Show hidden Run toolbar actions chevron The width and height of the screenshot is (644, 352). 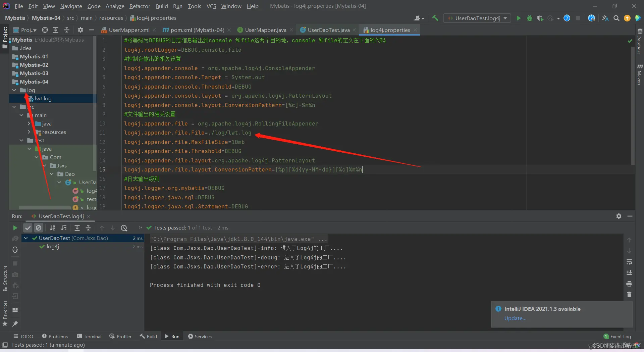[x=140, y=228]
